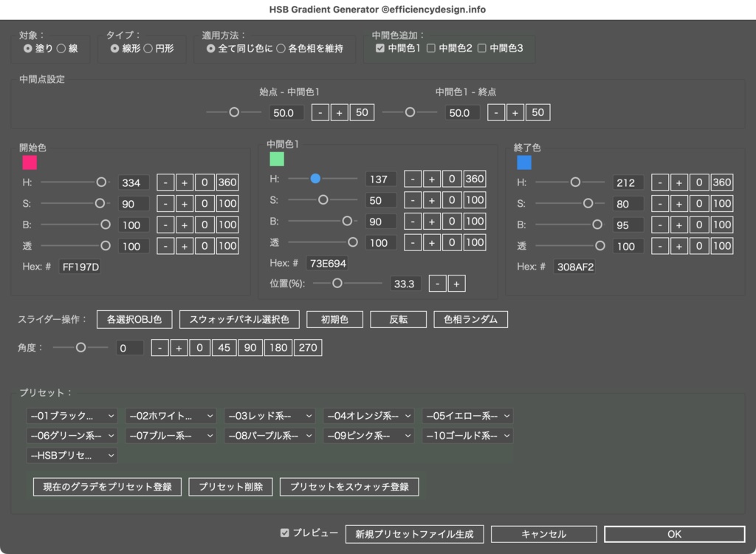The width and height of the screenshot is (756, 554).
Task: Click the pink 開始色 color swatch
Action: pos(29,161)
